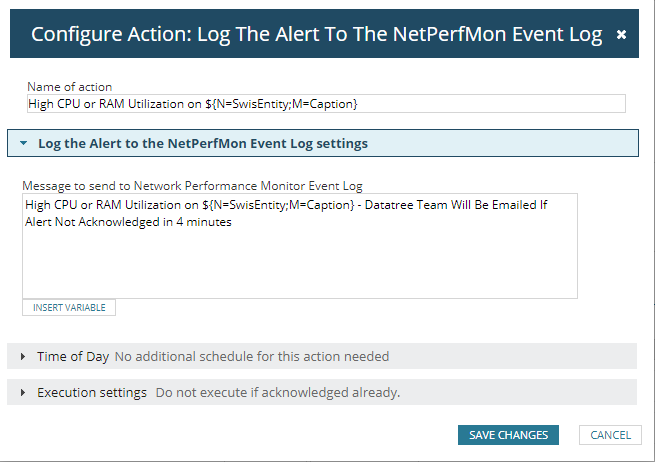Click the 'No additional schedule' summary text
Screen dimensions: 655x462
(251, 356)
